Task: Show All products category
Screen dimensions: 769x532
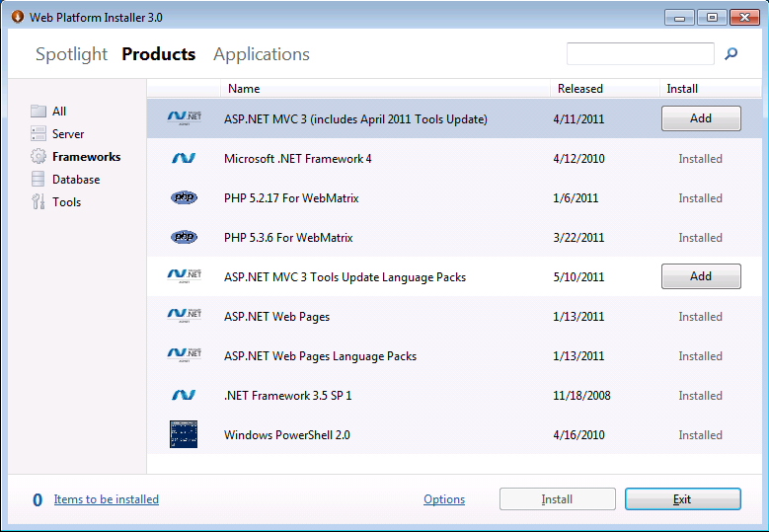Action: [59, 112]
